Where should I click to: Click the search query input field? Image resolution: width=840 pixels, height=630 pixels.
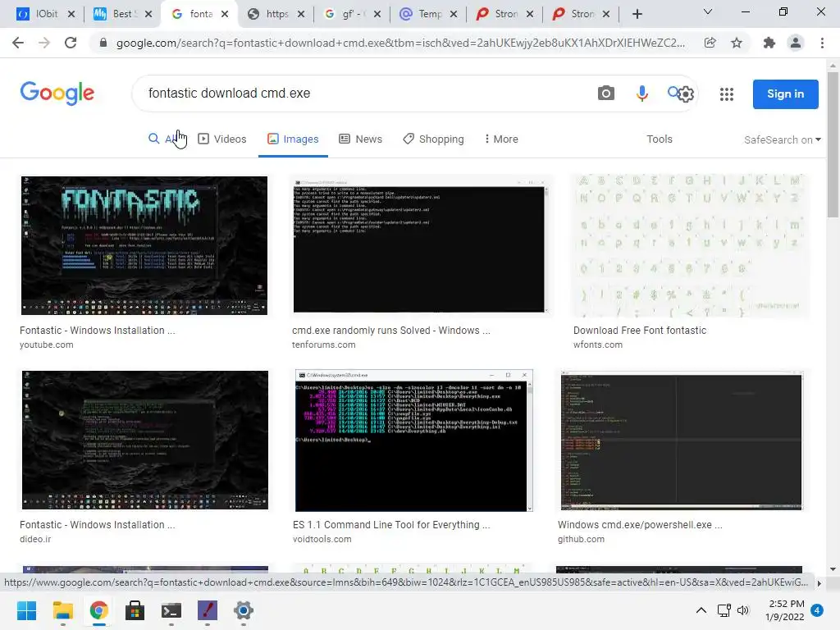(364, 94)
